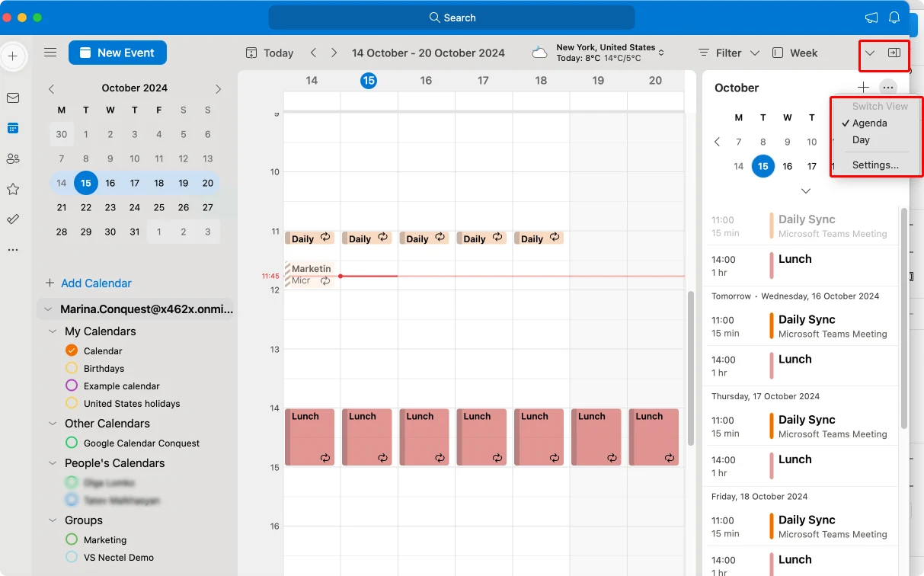Image resolution: width=924 pixels, height=576 pixels.
Task: Select October 22 in mini calendar
Action: pyautogui.click(x=86, y=207)
